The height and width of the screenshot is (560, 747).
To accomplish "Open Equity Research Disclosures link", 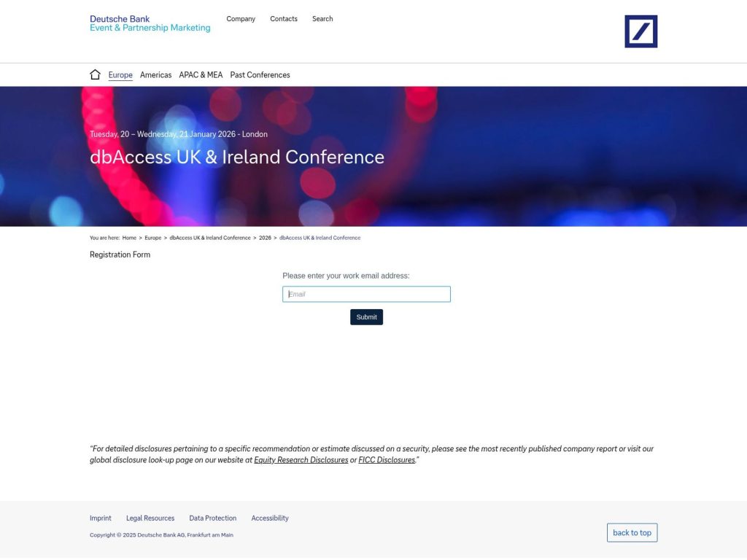I will point(301,459).
